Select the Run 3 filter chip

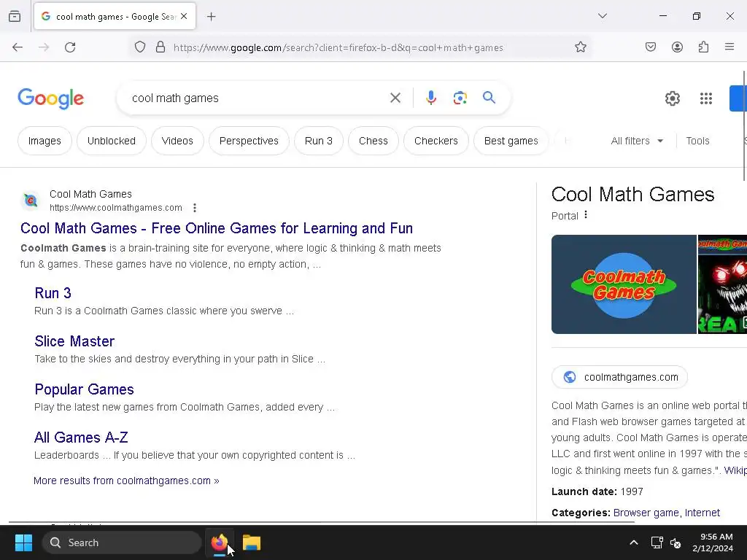(319, 141)
